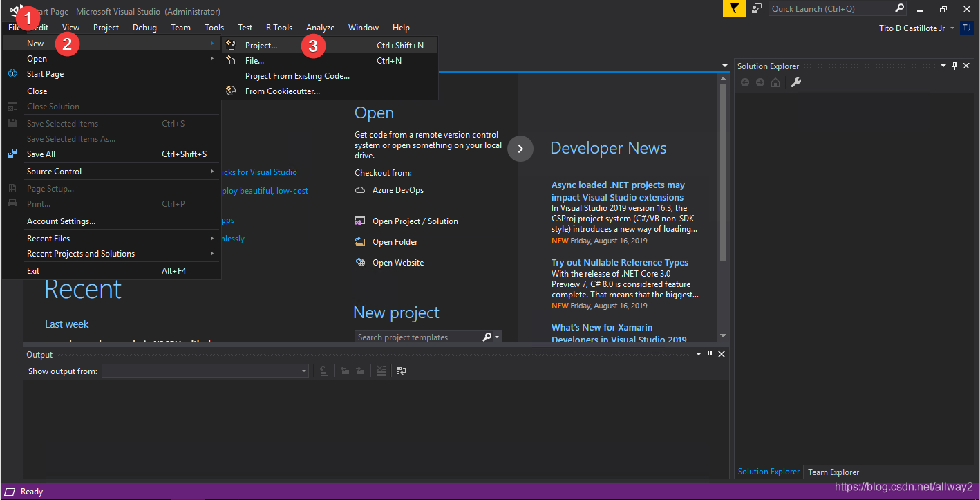
Task: Click magnifier in Search project templates box
Action: [x=487, y=337]
